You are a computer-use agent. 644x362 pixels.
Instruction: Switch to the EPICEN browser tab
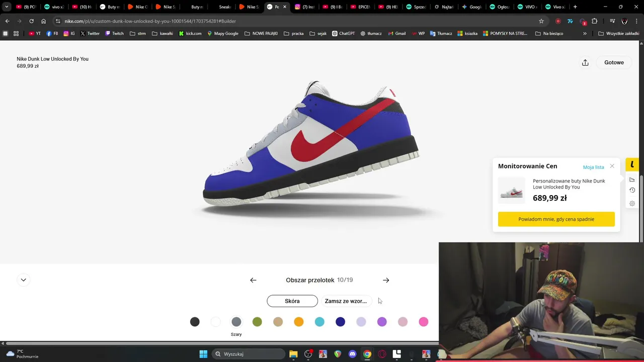(x=360, y=7)
